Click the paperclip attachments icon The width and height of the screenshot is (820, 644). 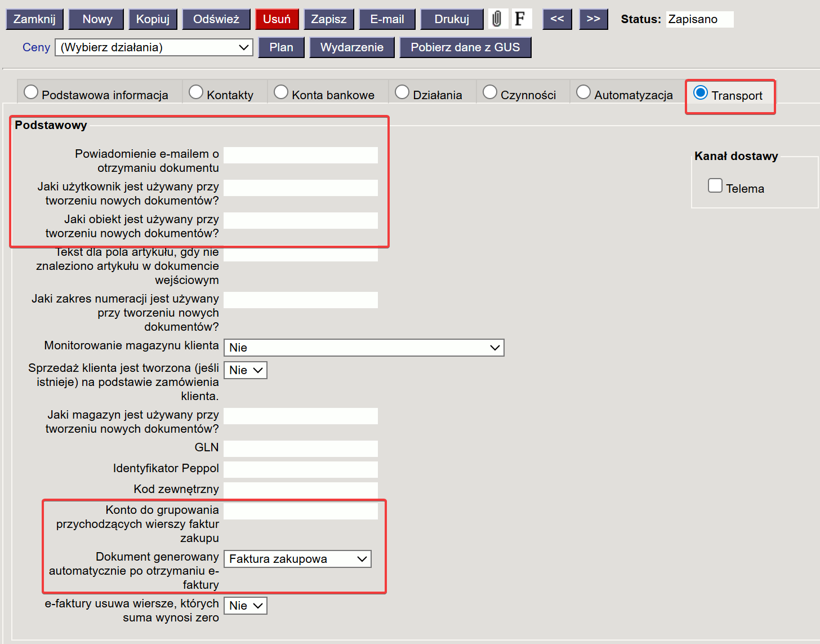(497, 19)
